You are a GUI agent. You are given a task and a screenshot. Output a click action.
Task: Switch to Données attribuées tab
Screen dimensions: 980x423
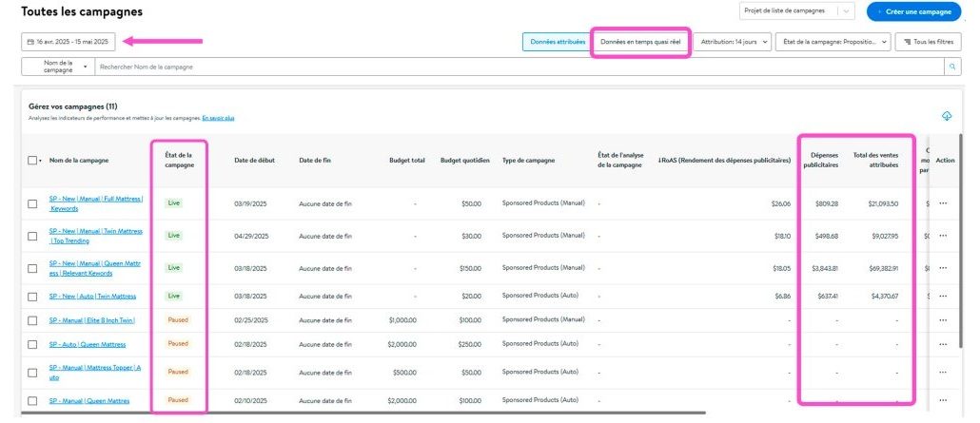[x=558, y=42]
